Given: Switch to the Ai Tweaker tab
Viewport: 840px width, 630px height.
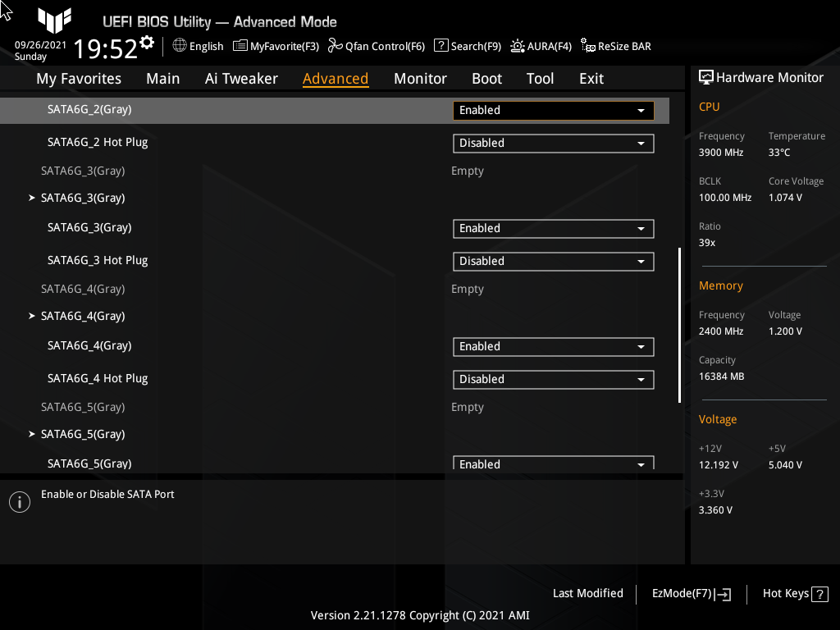Looking at the screenshot, I should pos(241,78).
